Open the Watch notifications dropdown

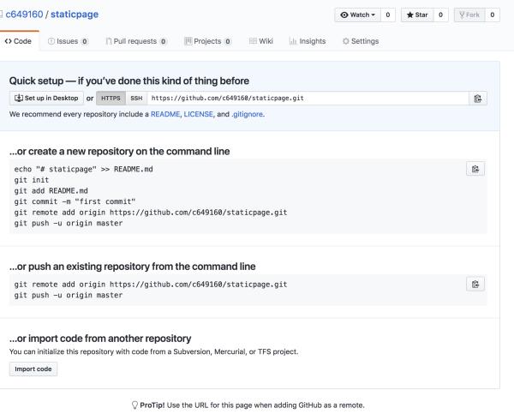(357, 15)
